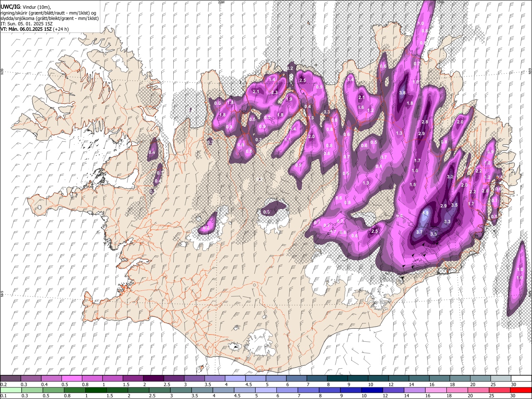Click the 'IT: Sun. 05. 01. 2025 15Z' line

[26, 24]
